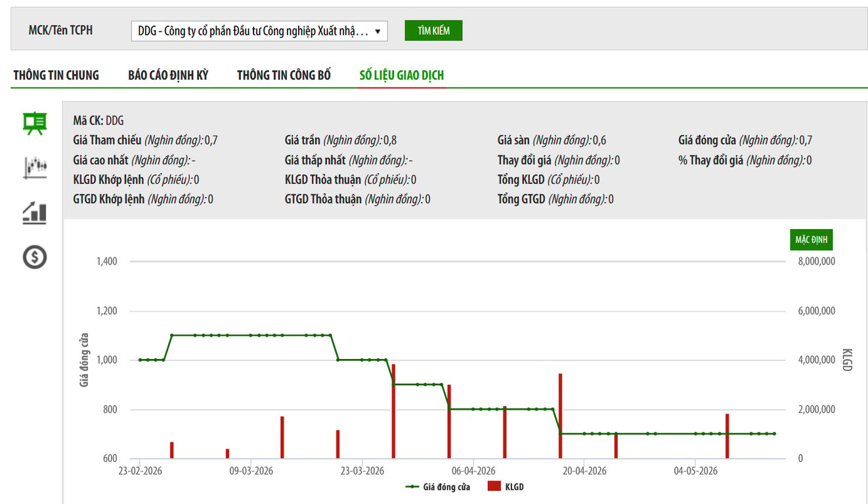Switch to THÔNG TIN CHUNG tab
This screenshot has width=868, height=504.
[x=56, y=75]
